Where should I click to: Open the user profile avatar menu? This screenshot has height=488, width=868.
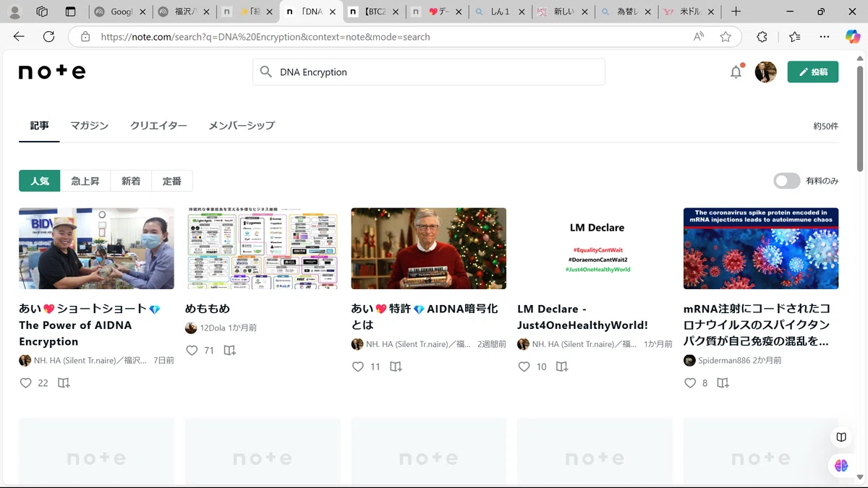tap(765, 72)
